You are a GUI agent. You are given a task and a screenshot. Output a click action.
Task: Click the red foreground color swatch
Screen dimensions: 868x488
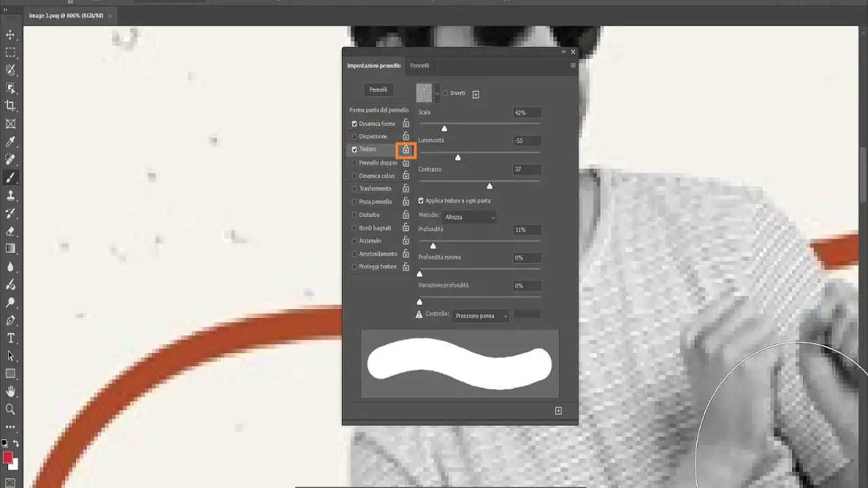coord(7,457)
